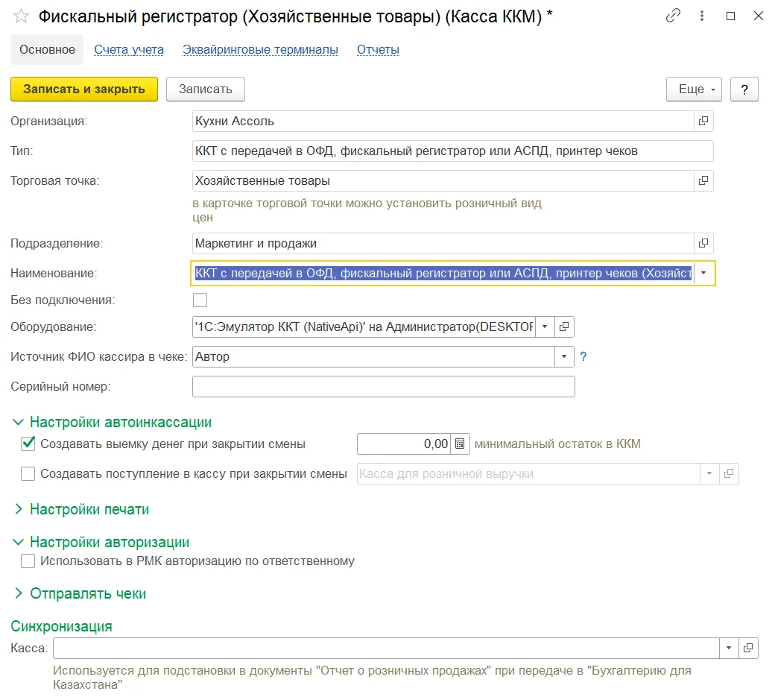Open the synchronization Касса dropdown
Viewport: 775px width, 700px height.
pyautogui.click(x=729, y=648)
